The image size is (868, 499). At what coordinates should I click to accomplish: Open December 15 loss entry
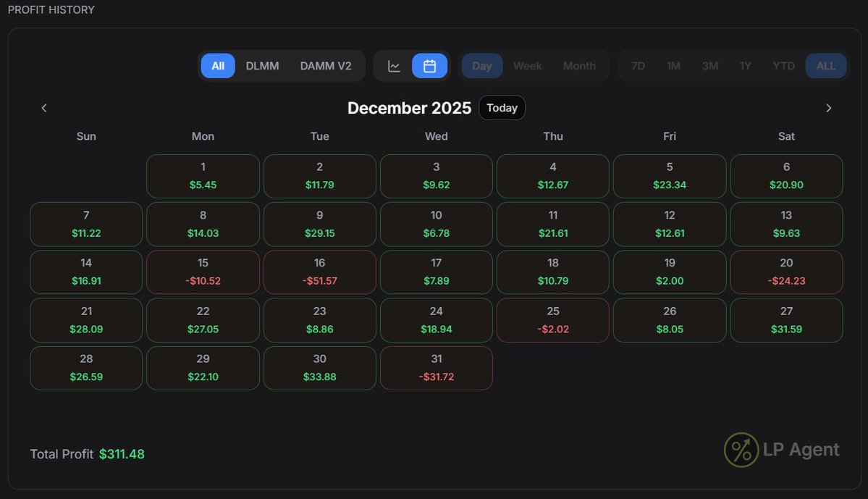[x=203, y=272]
